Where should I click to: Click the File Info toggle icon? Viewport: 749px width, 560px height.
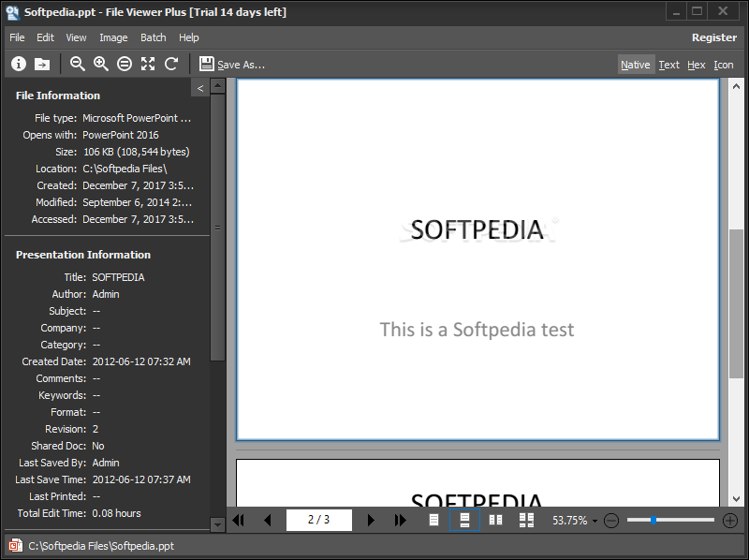(x=19, y=64)
